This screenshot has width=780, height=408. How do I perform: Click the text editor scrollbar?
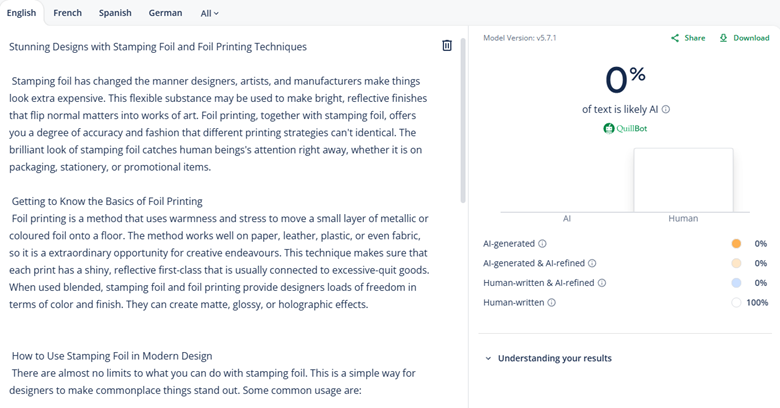(x=462, y=120)
